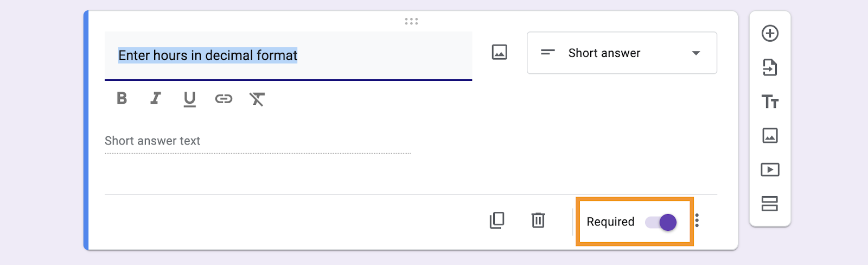The width and height of the screenshot is (868, 265).
Task: Click Add image icon in sidebar
Action: 770,136
